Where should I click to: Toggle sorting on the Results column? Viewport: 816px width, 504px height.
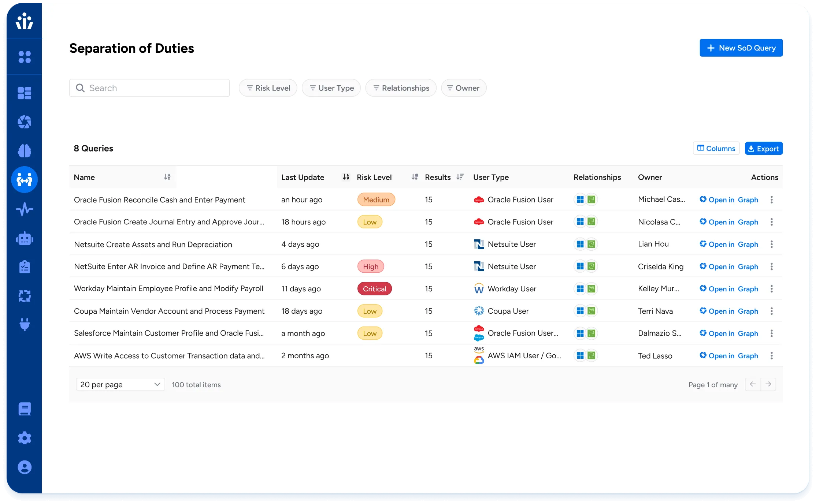pos(460,177)
